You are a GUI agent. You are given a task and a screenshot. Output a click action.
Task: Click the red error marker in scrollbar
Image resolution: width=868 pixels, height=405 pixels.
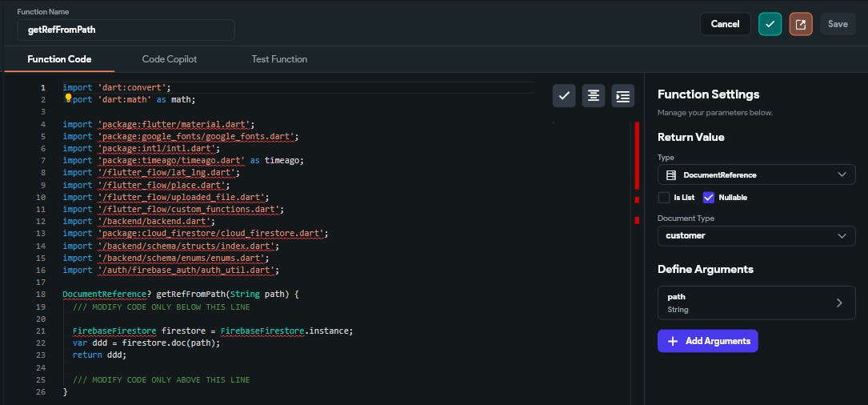(x=637, y=153)
